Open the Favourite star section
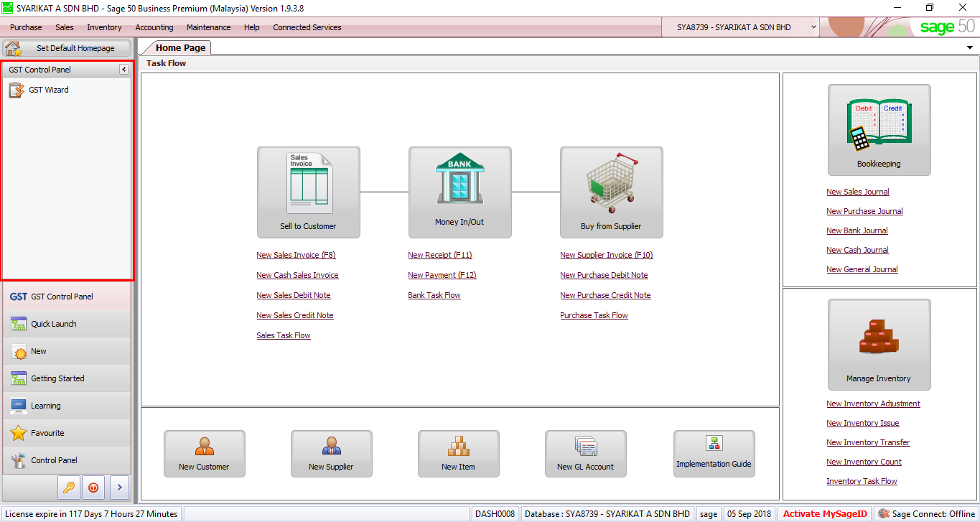 [67, 433]
